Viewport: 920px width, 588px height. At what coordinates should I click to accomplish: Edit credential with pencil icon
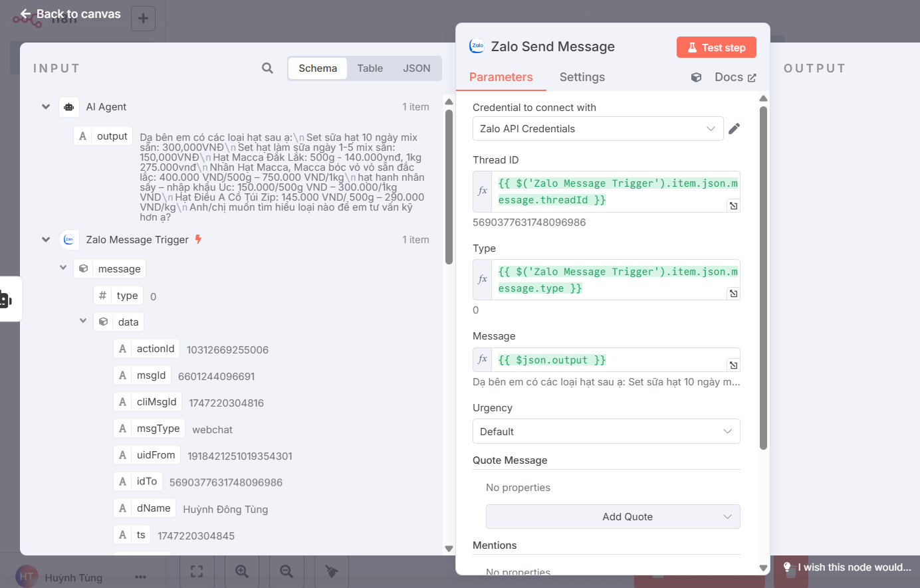click(x=734, y=129)
